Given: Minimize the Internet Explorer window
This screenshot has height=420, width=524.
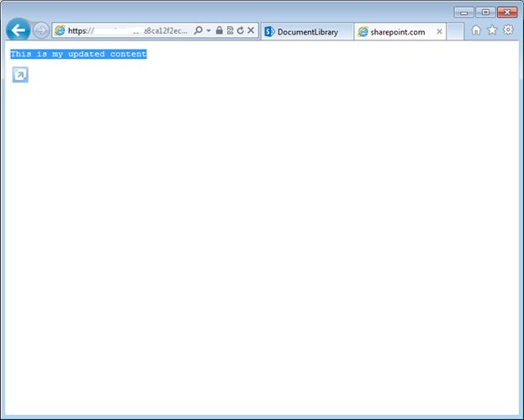Looking at the screenshot, I should click(463, 13).
